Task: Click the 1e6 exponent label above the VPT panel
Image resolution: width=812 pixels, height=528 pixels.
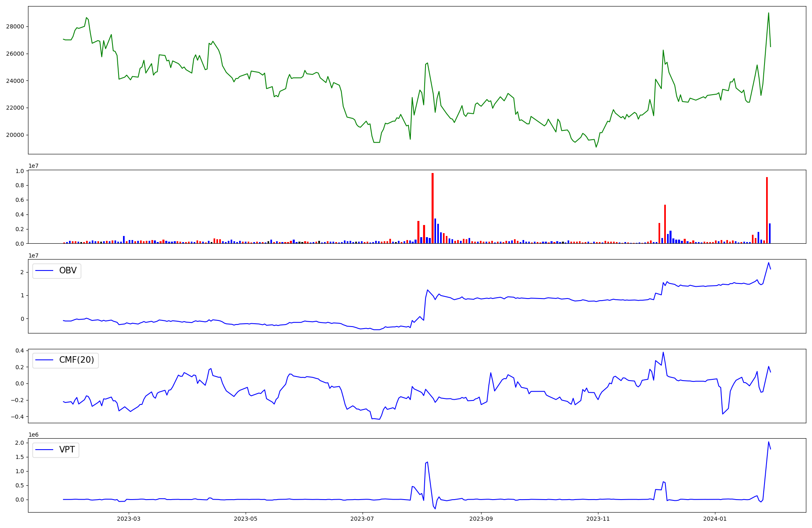Action: (33, 435)
